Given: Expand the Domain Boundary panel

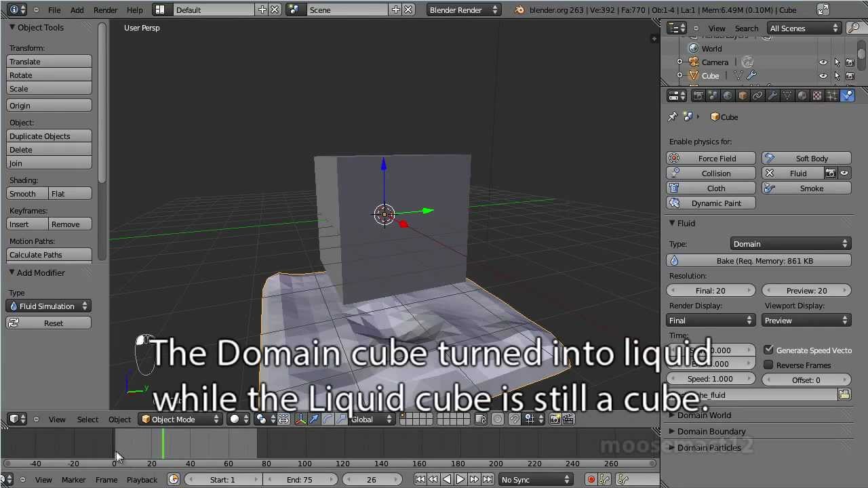Looking at the screenshot, I should (711, 431).
